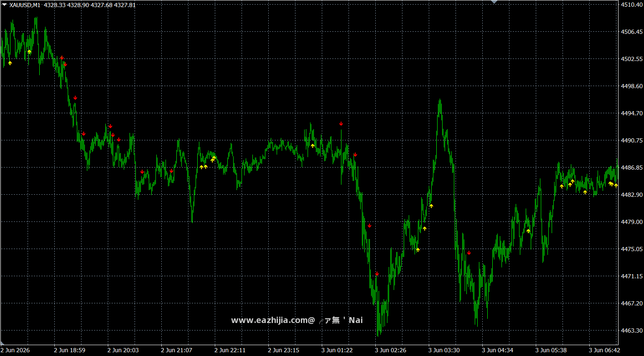
Task: Click price label 4510.40 on the price scale
Action: coord(632,5)
